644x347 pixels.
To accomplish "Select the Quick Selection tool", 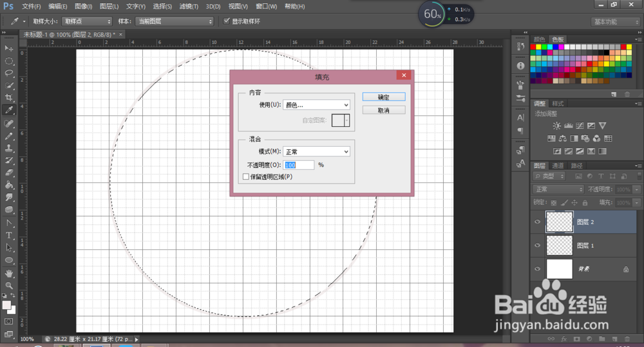I will click(x=8, y=86).
